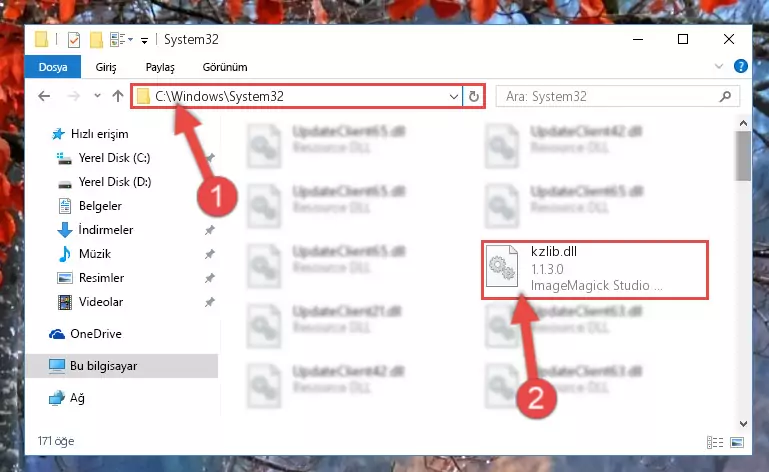The height and width of the screenshot is (472, 769).
Task: Open Help with the question mark icon
Action: coord(741,66)
